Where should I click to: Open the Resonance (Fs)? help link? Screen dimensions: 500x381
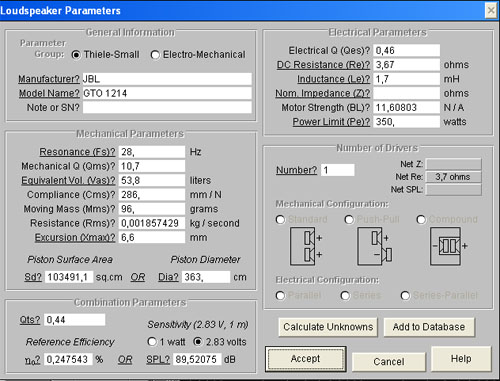point(77,152)
